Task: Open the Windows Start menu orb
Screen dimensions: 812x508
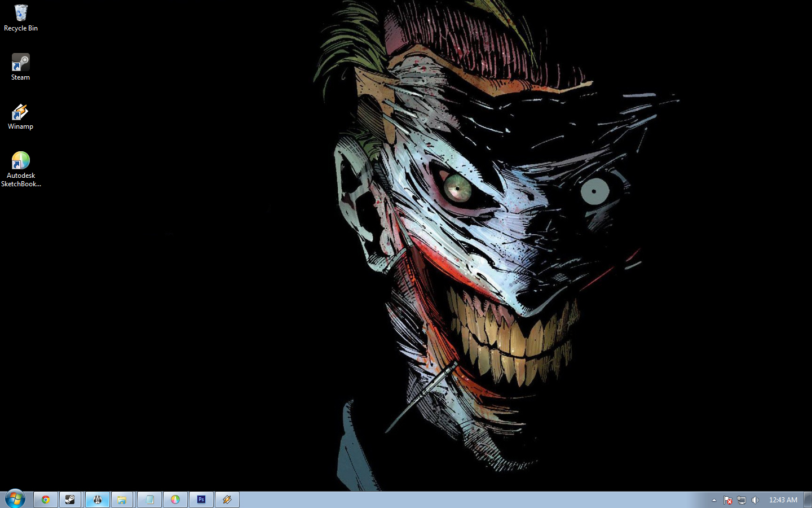Action: [x=15, y=499]
